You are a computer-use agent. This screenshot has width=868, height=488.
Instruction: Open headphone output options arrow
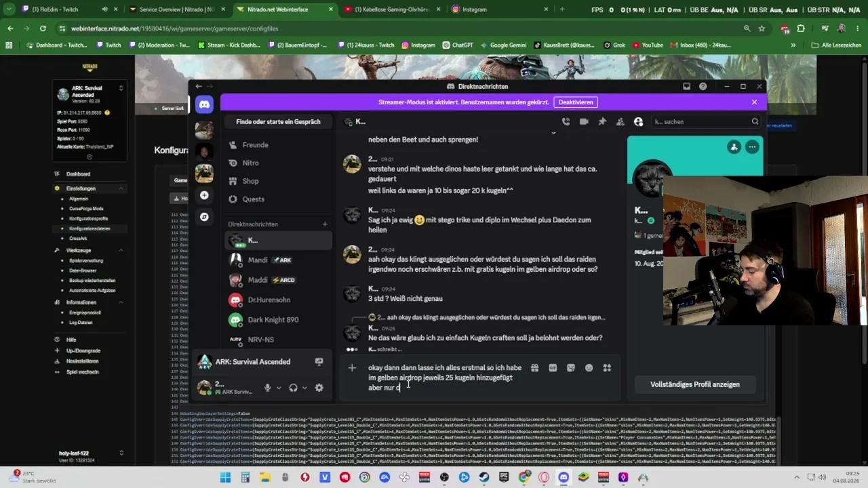304,388
